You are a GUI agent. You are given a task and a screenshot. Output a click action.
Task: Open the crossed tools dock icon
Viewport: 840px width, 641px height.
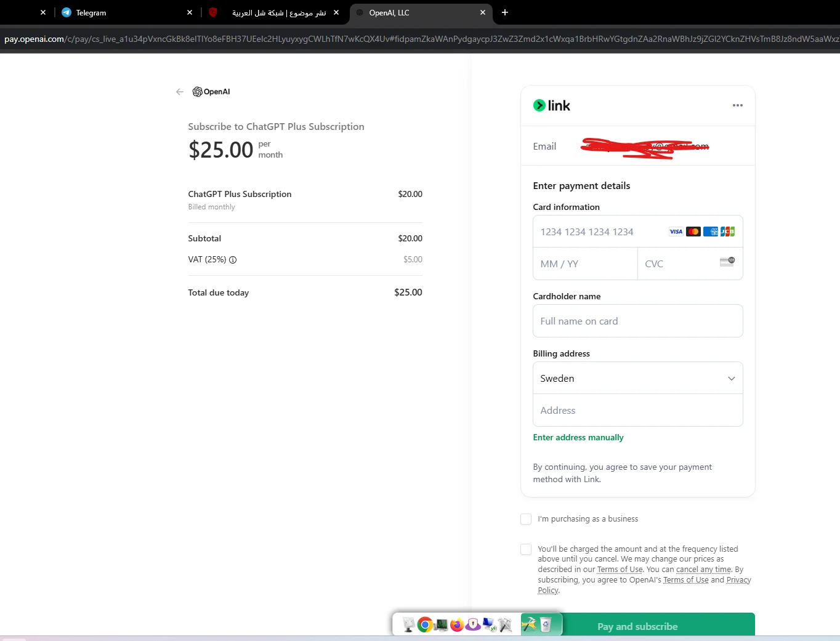click(505, 626)
